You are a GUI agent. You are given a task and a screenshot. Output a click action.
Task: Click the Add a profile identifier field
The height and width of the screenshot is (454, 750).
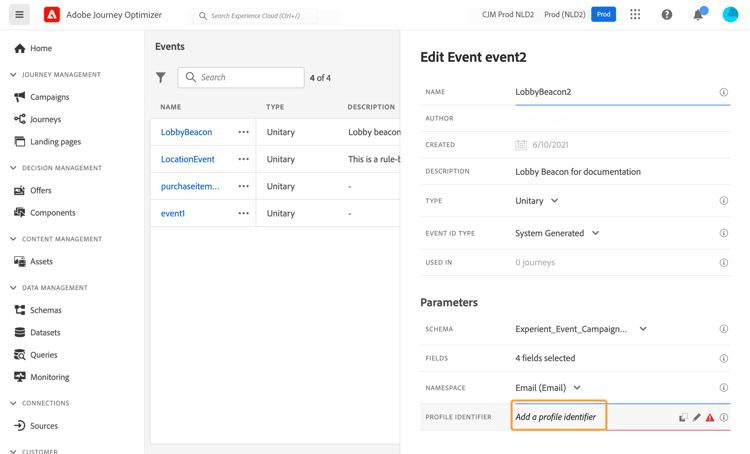pyautogui.click(x=559, y=416)
